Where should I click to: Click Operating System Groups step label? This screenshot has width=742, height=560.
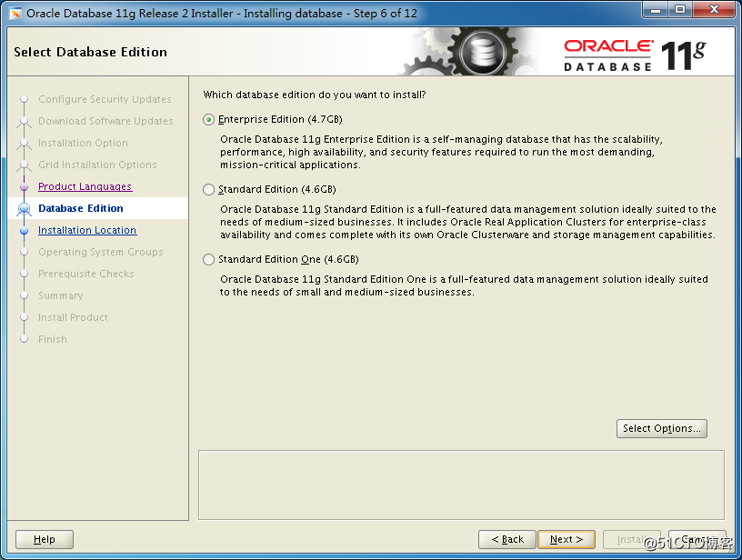tap(101, 252)
